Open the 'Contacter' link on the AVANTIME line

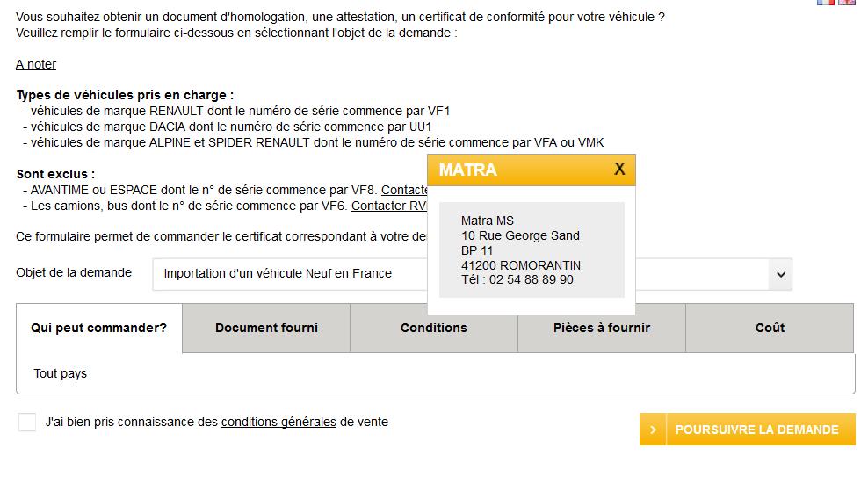click(404, 190)
